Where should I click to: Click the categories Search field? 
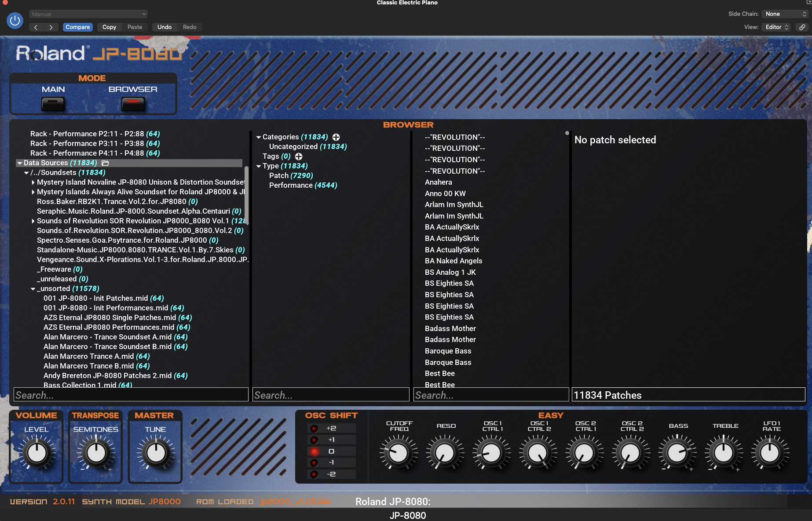331,395
